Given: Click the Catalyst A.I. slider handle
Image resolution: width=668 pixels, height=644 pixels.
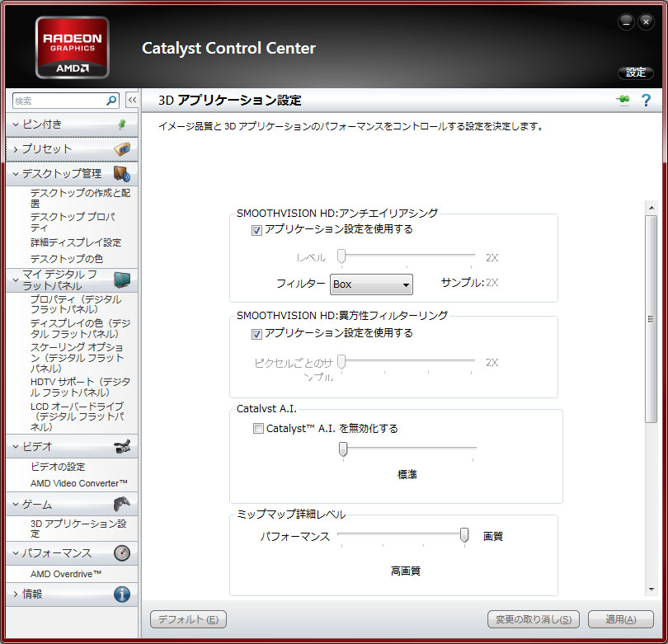Looking at the screenshot, I should point(343,449).
